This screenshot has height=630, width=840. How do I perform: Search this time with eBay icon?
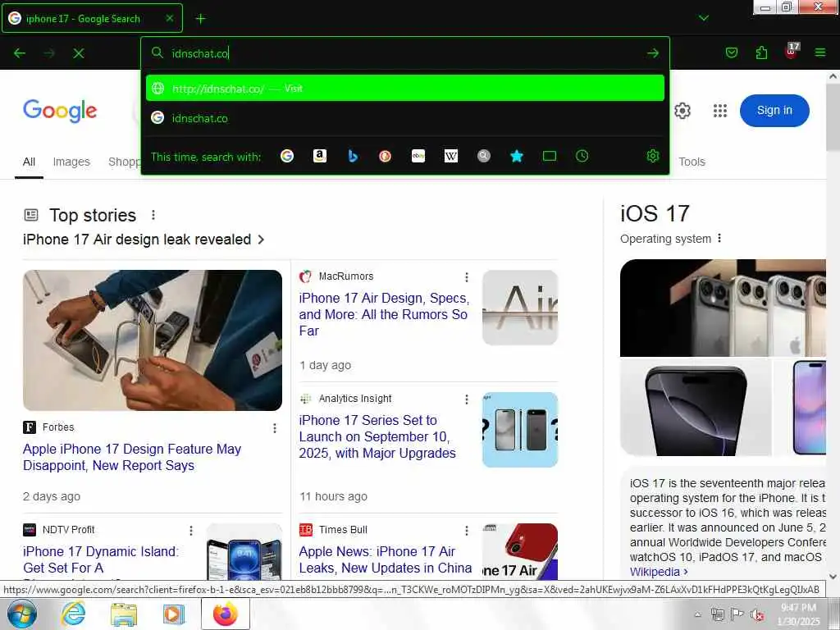[x=418, y=156]
